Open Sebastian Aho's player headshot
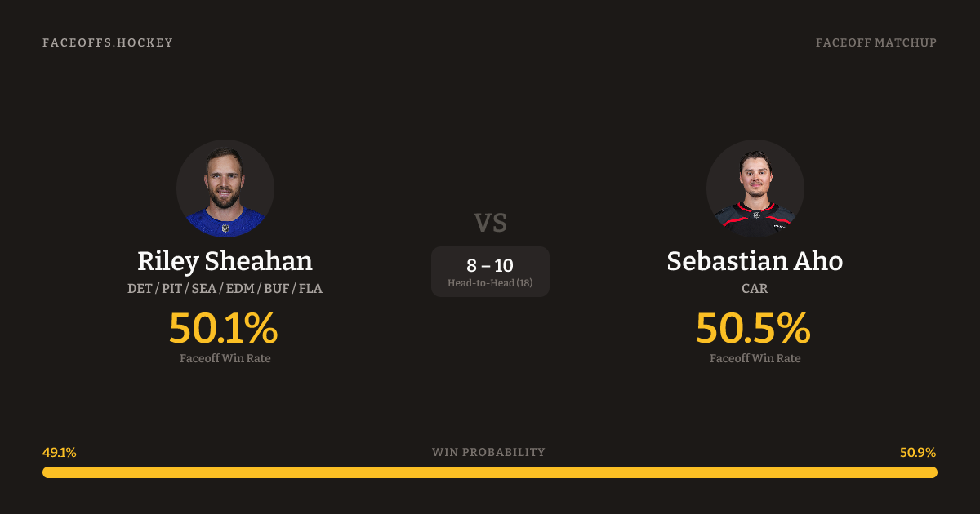The image size is (980, 514). click(x=755, y=188)
